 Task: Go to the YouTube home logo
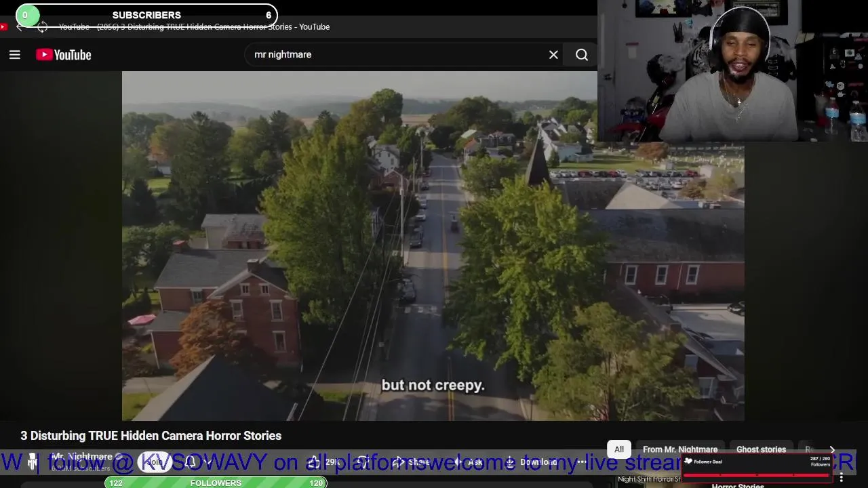pyautogui.click(x=64, y=55)
